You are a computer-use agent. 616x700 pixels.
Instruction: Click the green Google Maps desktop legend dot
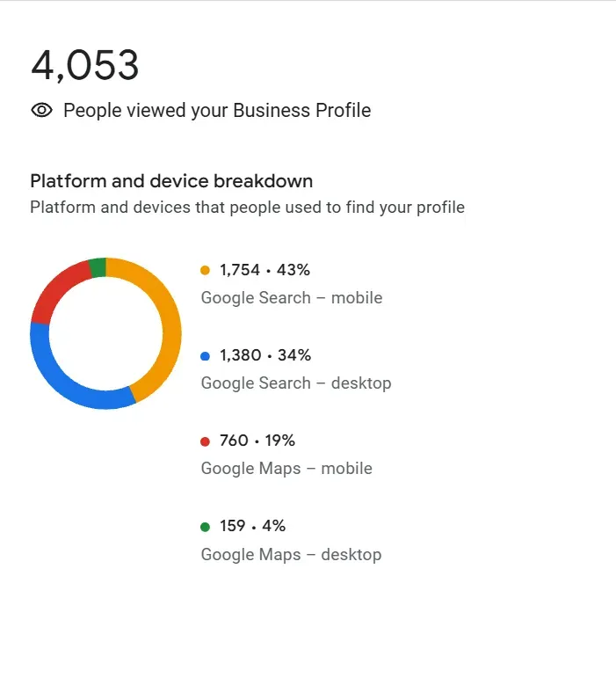206,527
